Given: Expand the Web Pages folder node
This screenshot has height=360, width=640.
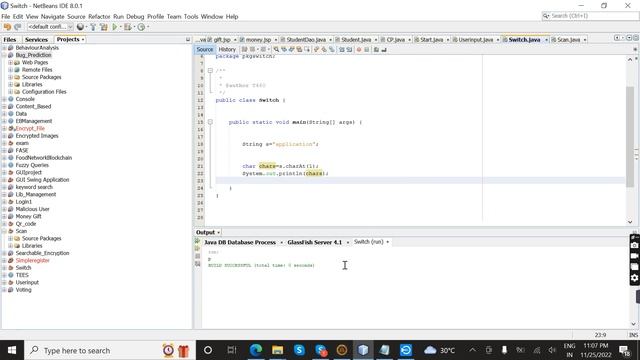Looking at the screenshot, I should tap(11, 62).
